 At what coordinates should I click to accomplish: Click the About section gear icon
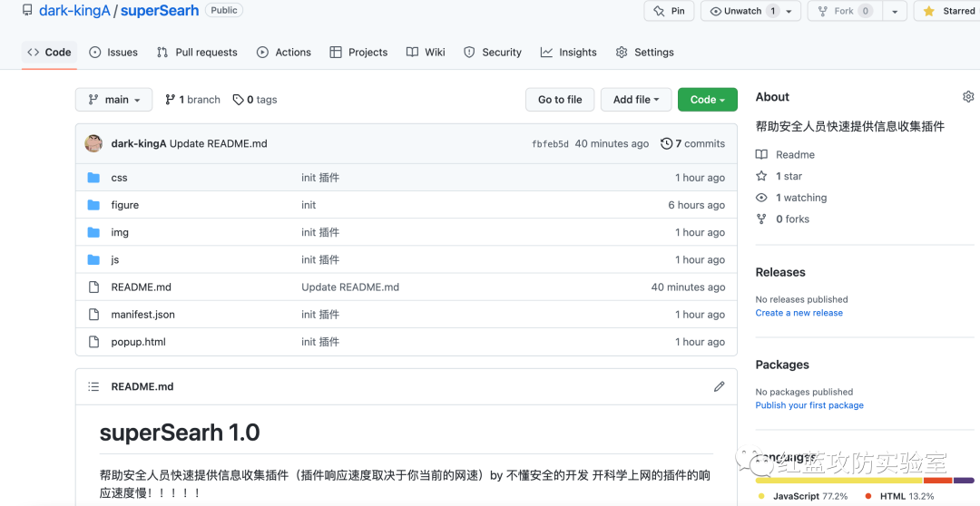[x=968, y=97]
